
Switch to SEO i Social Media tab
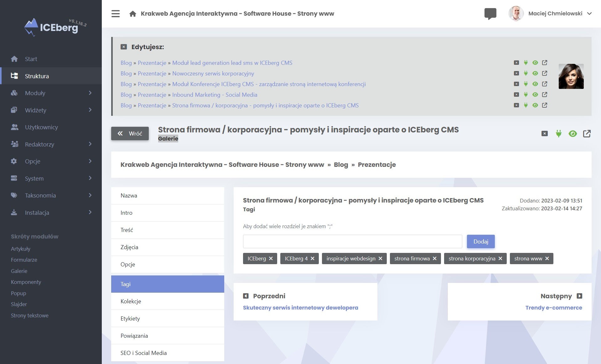(x=168, y=353)
